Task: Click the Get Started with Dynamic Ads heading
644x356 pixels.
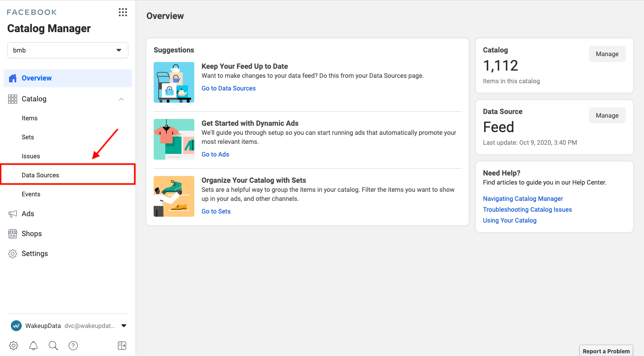Action: click(250, 123)
